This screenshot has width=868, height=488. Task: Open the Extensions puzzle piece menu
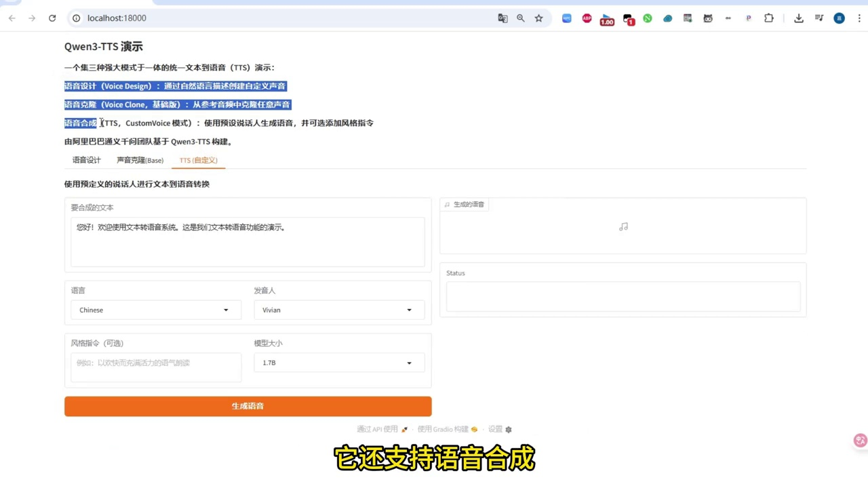tap(769, 18)
